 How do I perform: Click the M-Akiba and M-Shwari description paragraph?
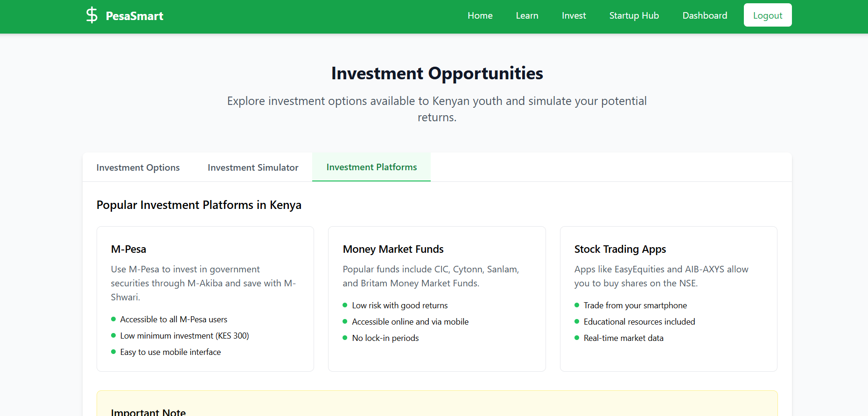tap(203, 283)
